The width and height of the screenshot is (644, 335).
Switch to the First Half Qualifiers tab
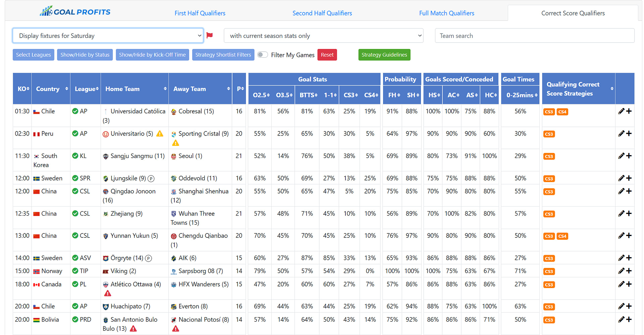(x=200, y=13)
